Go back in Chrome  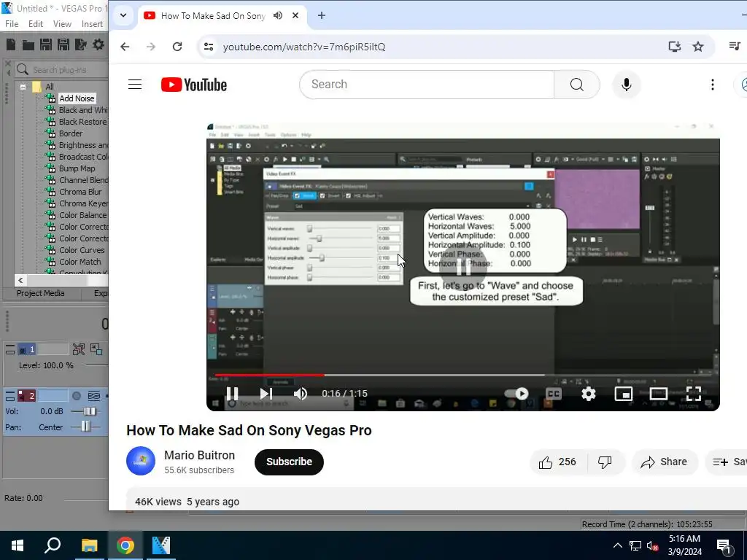[125, 47]
